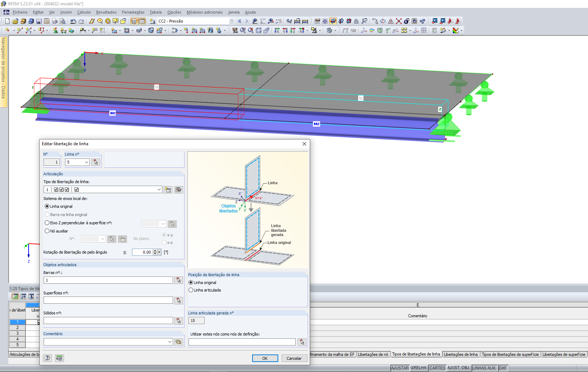Click the Save icon in the main toolbar
Screen dimensions: 588x372
point(39,21)
